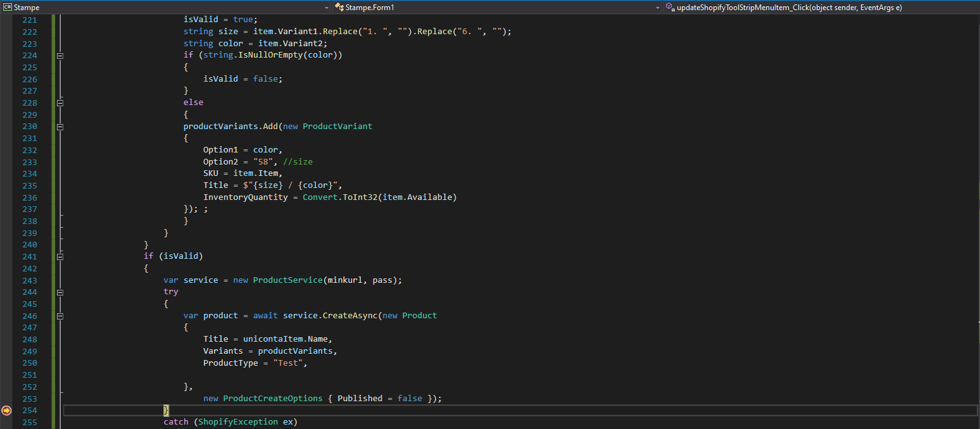Collapse the if string.IsNullOrEmpty(color) block
Viewport: 980px width, 429px height.
(60, 56)
